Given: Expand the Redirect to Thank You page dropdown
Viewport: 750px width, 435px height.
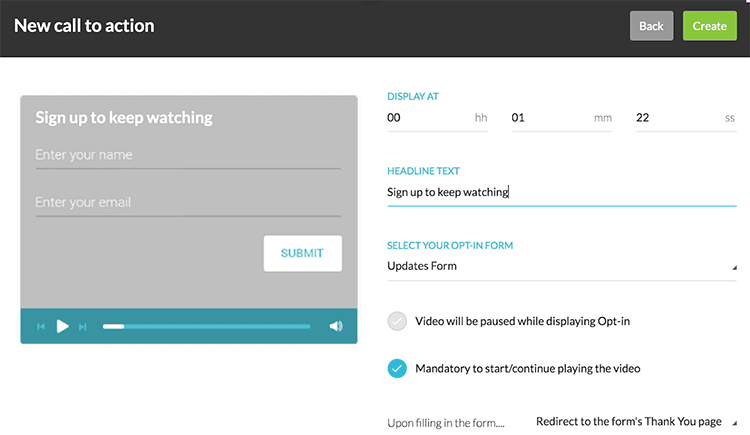Looking at the screenshot, I should [636, 422].
